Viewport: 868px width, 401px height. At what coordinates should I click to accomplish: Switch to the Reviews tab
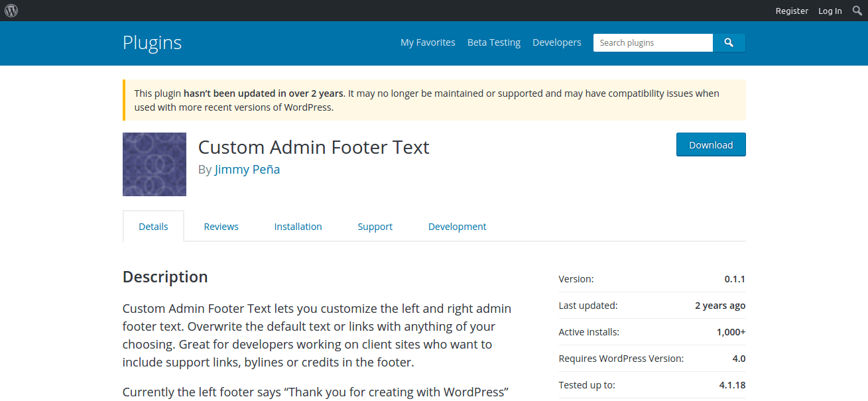[x=221, y=227]
